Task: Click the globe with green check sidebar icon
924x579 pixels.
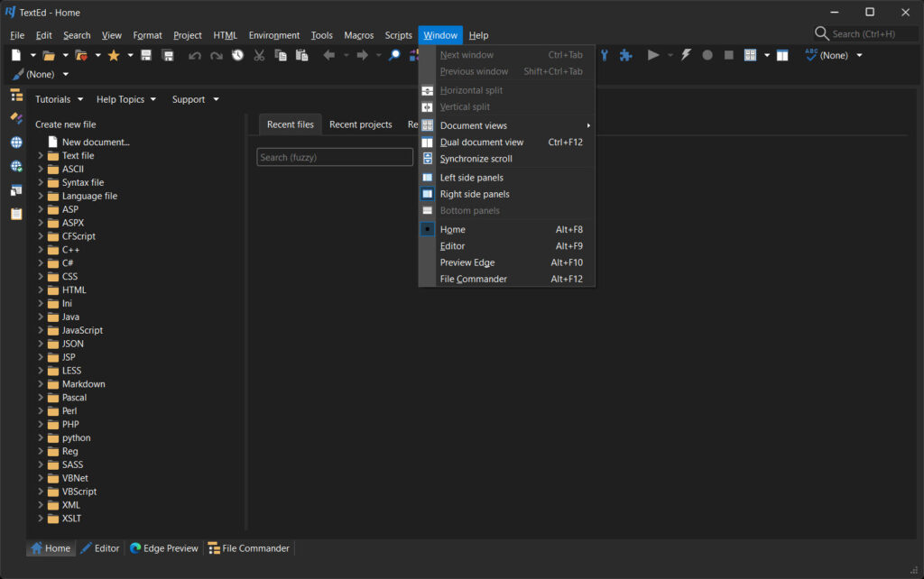Action: 16,167
